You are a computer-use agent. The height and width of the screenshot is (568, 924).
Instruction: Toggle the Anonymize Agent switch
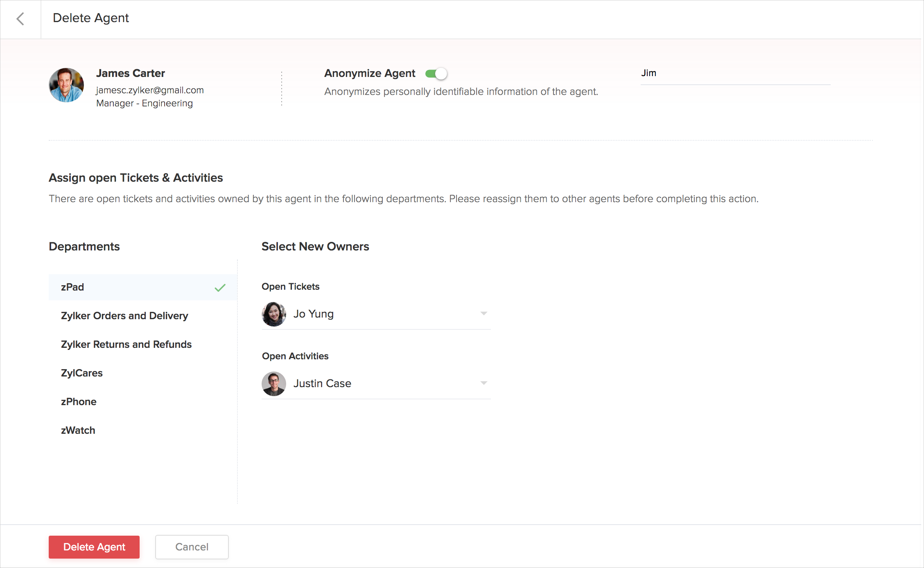(x=436, y=74)
